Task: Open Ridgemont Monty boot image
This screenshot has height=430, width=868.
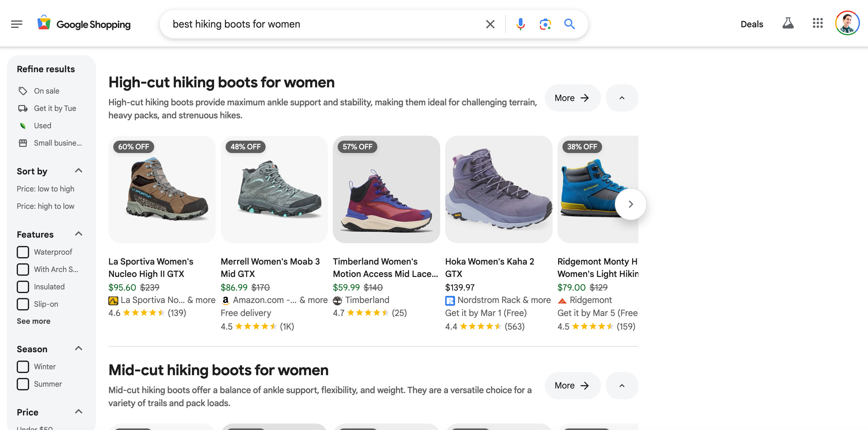Action: [x=598, y=189]
